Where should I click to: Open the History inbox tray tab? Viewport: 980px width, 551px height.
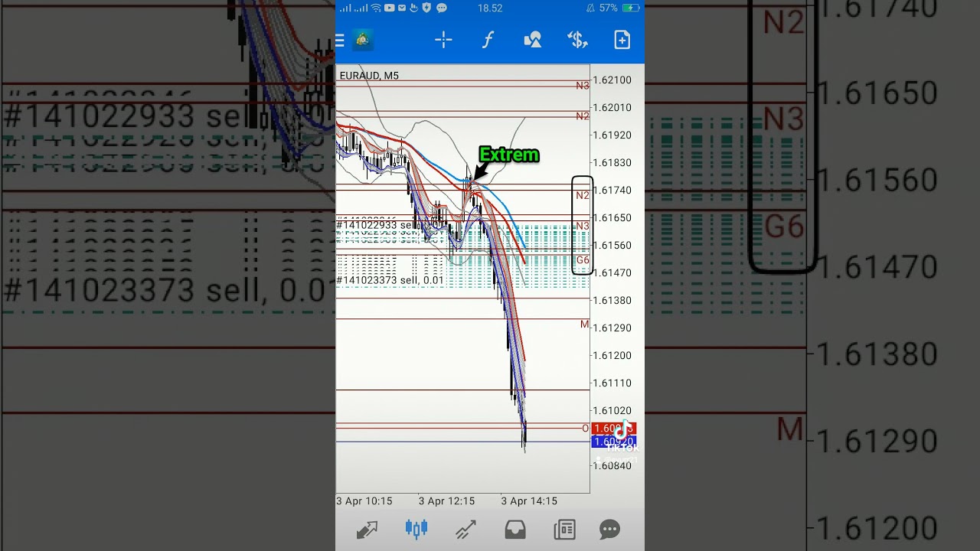click(x=515, y=530)
